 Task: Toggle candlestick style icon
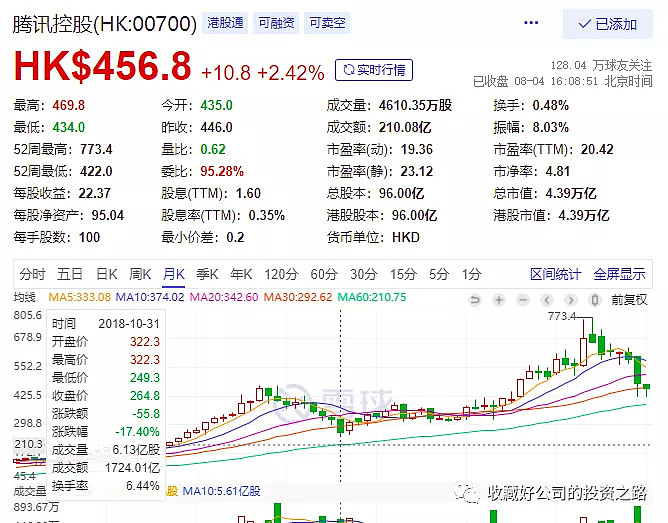pos(595,300)
